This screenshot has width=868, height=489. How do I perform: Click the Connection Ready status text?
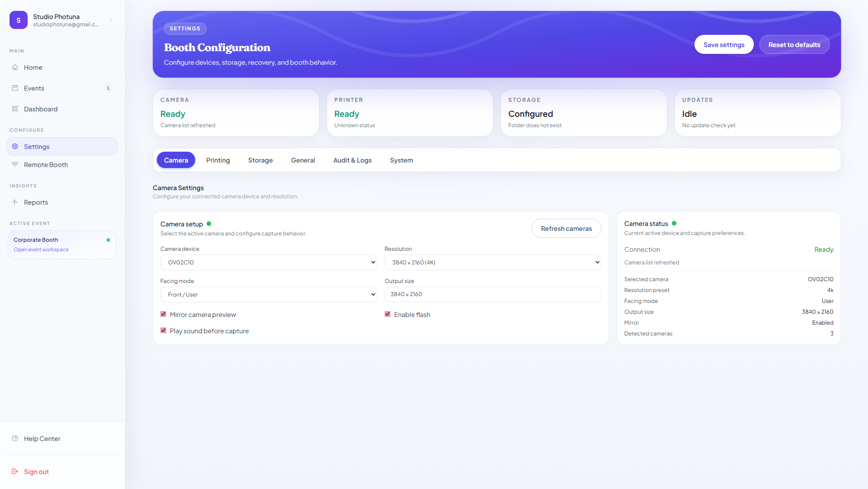(824, 249)
